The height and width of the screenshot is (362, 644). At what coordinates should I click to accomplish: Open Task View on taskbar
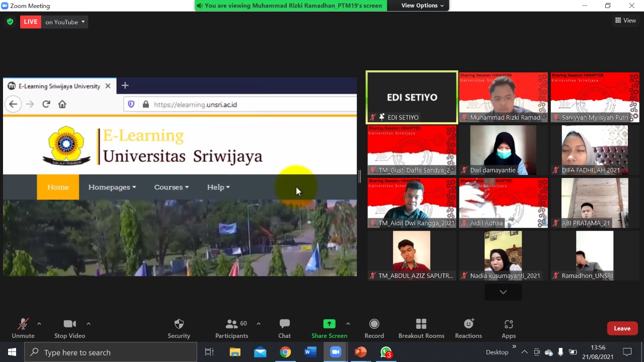pyautogui.click(x=209, y=352)
